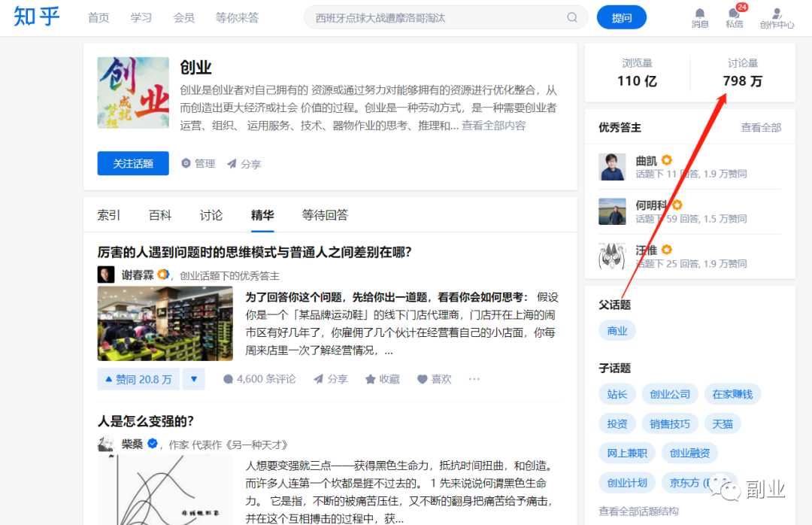
Task: Upvote the answer with 赞同 20.8 万
Action: (138, 379)
